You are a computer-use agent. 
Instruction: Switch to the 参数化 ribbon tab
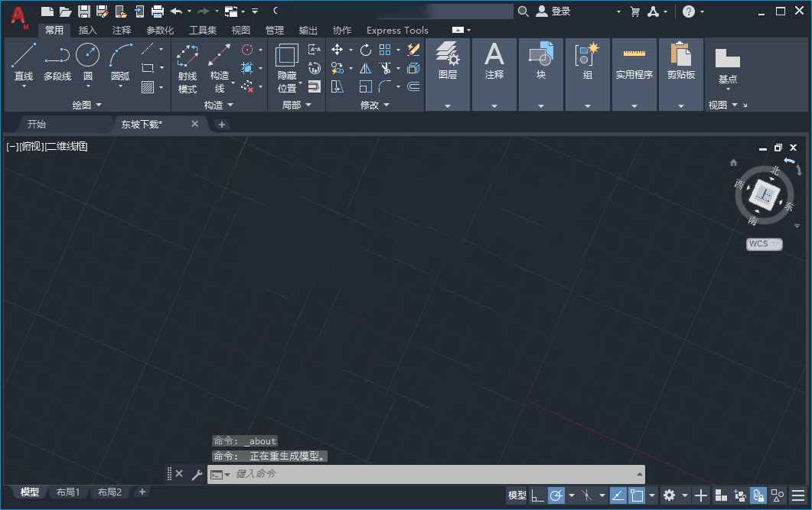pyautogui.click(x=160, y=30)
